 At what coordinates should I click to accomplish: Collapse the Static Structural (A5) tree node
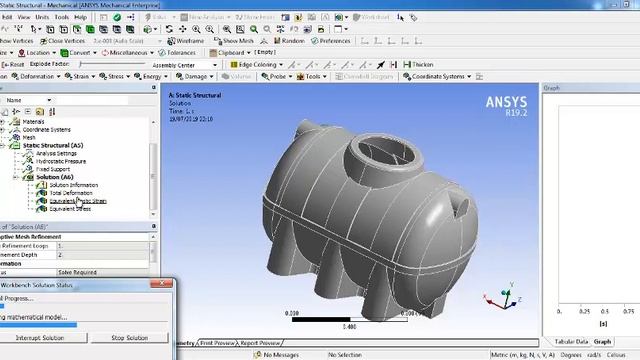[x=2, y=146]
